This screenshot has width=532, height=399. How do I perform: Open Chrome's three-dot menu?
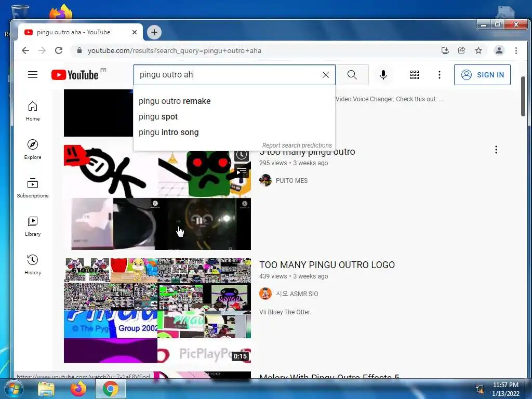[516, 50]
